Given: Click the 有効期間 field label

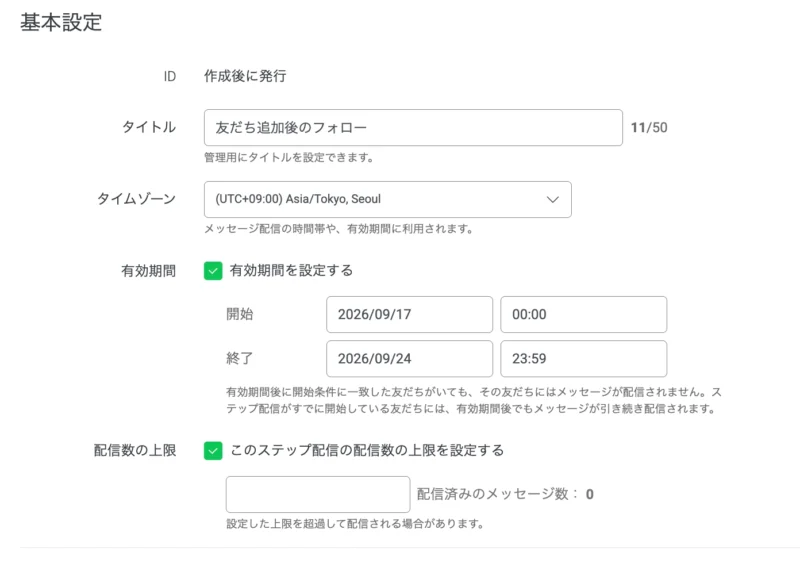Looking at the screenshot, I should click(x=148, y=271).
